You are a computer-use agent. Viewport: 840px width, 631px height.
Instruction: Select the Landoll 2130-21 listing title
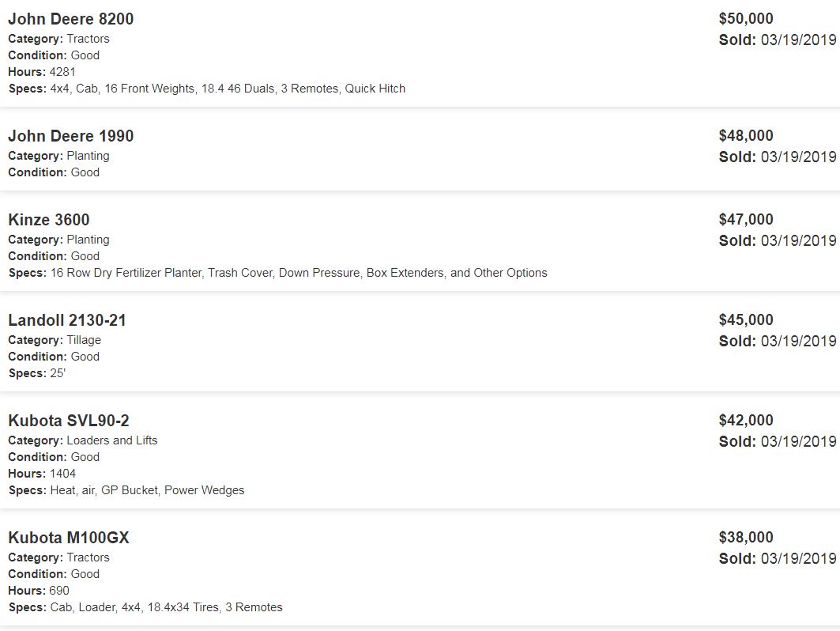point(67,320)
